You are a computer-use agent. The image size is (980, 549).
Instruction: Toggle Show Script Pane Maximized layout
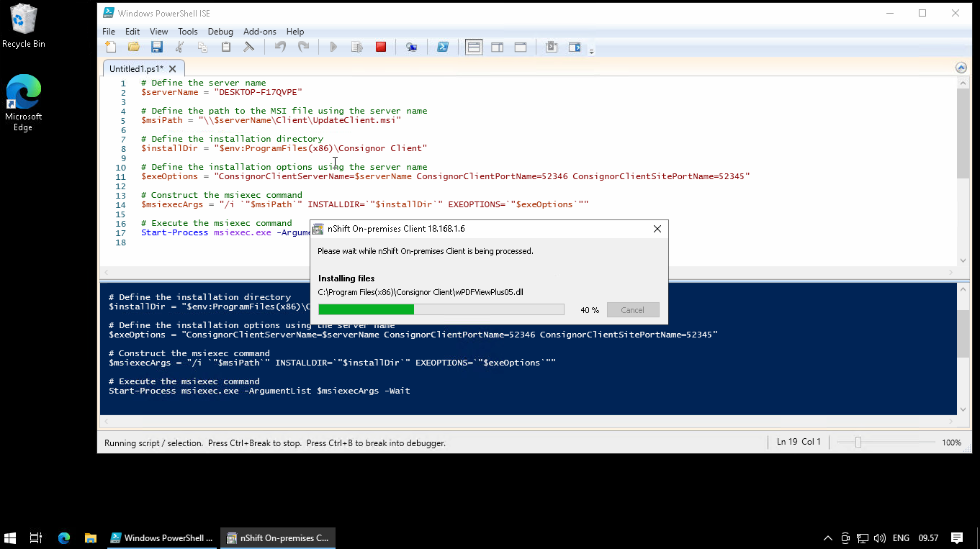520,47
